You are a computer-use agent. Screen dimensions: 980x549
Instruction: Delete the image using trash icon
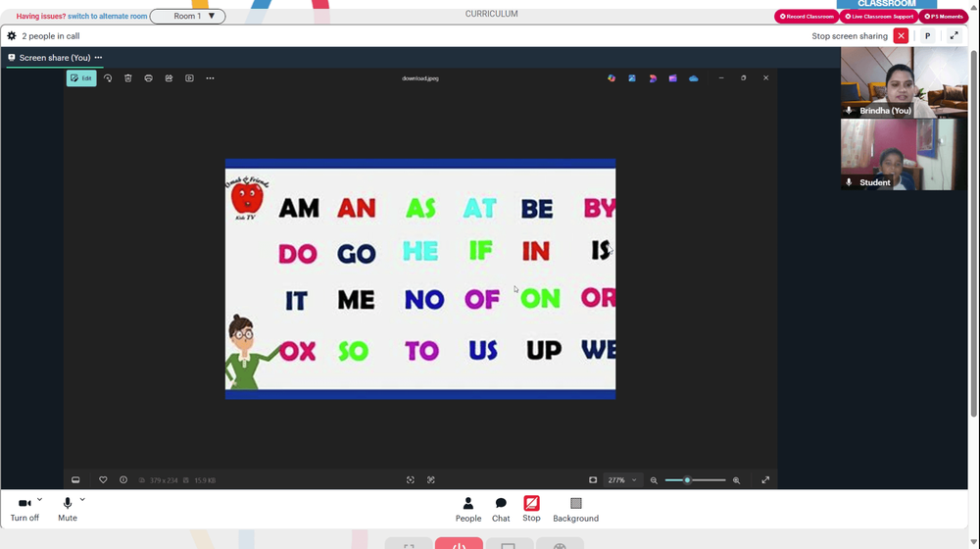(128, 78)
